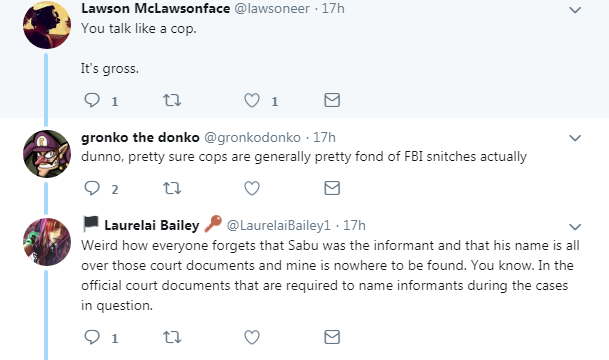Send Laurelai Bailey's tweet via direct message
609x360 pixels.
pyautogui.click(x=332, y=337)
